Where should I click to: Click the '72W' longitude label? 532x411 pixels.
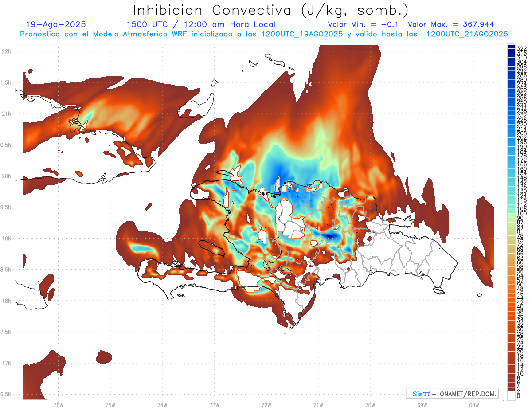(266, 405)
